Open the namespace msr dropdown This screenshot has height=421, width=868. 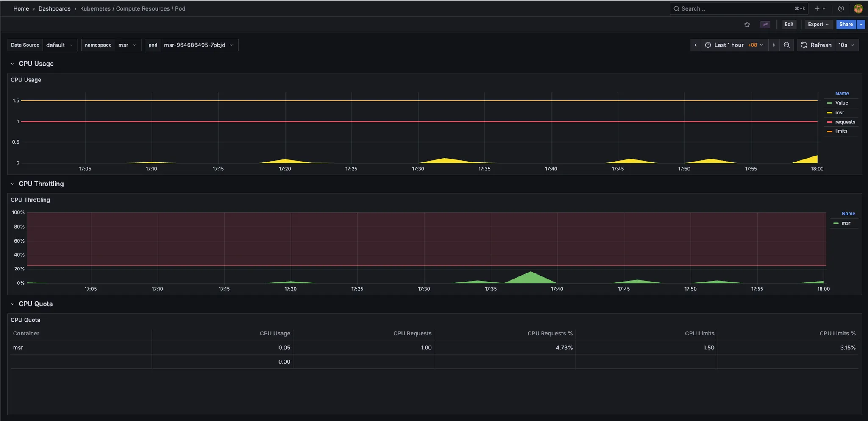127,45
